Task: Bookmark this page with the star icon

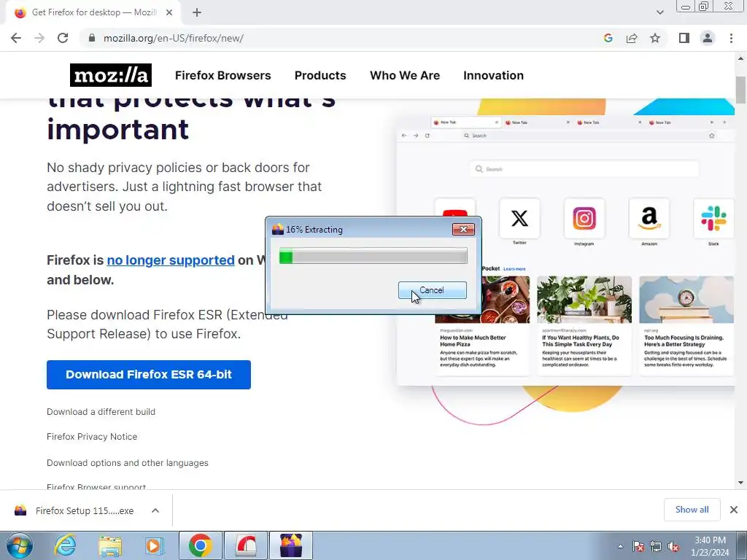Action: 655,38
